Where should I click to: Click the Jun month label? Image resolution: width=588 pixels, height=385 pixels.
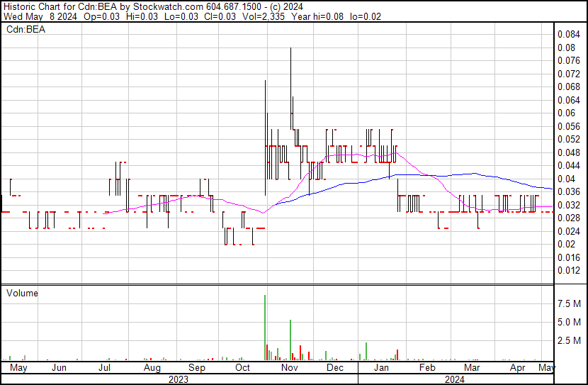click(x=59, y=367)
